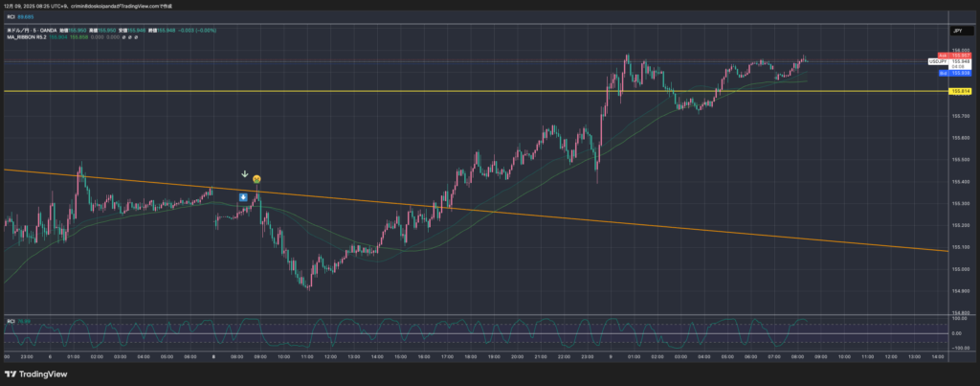The height and width of the screenshot is (386, 980).
Task: Click the 155.000 level on price scale
Action: [x=960, y=268]
